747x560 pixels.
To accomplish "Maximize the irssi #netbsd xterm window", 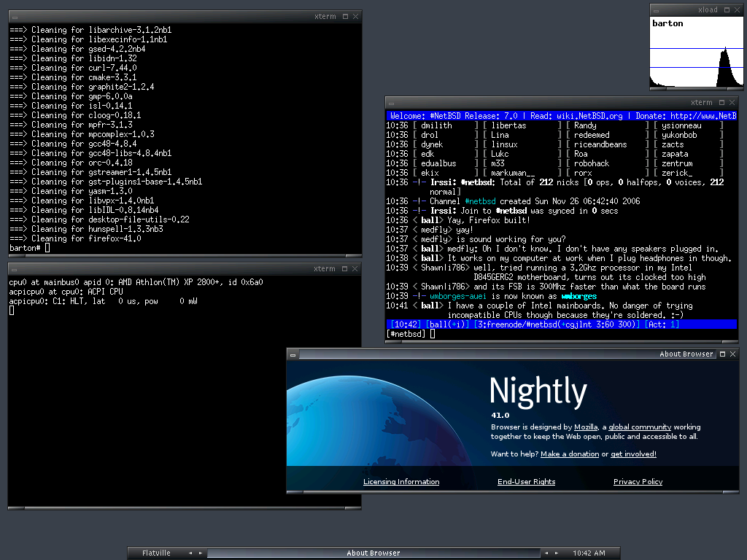I will [x=721, y=102].
